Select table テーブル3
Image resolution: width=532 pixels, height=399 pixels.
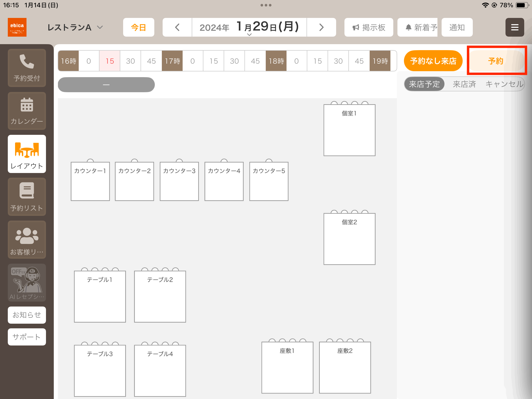(100, 371)
